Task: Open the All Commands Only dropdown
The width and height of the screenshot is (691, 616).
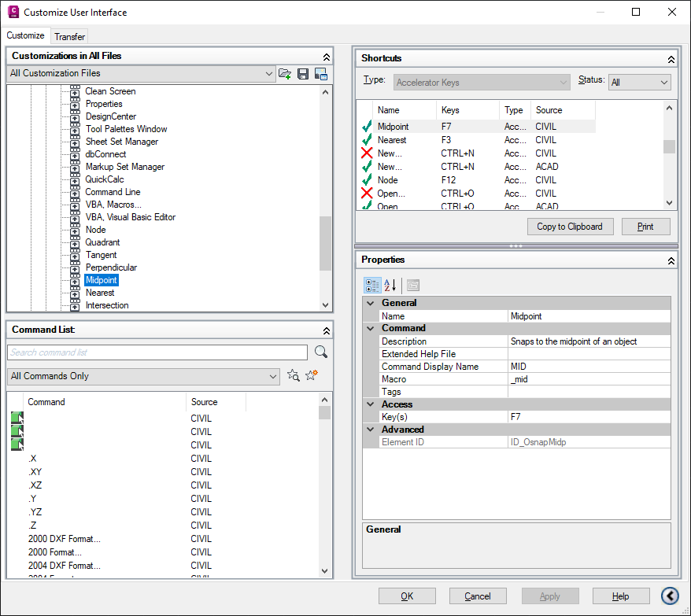Action: tap(142, 376)
